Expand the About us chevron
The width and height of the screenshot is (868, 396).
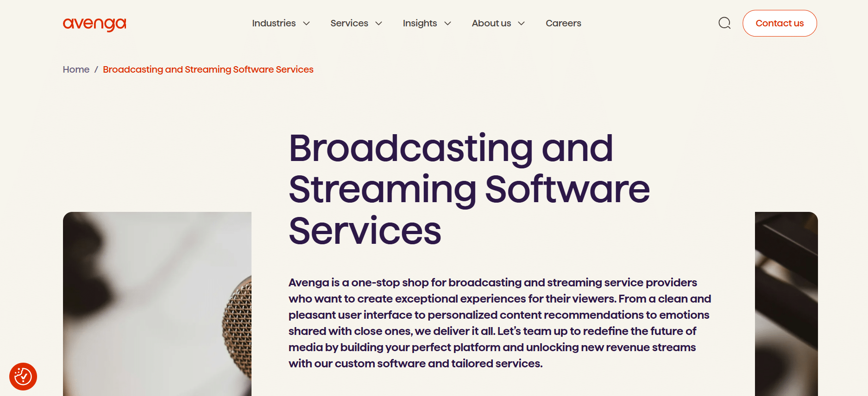tap(521, 24)
